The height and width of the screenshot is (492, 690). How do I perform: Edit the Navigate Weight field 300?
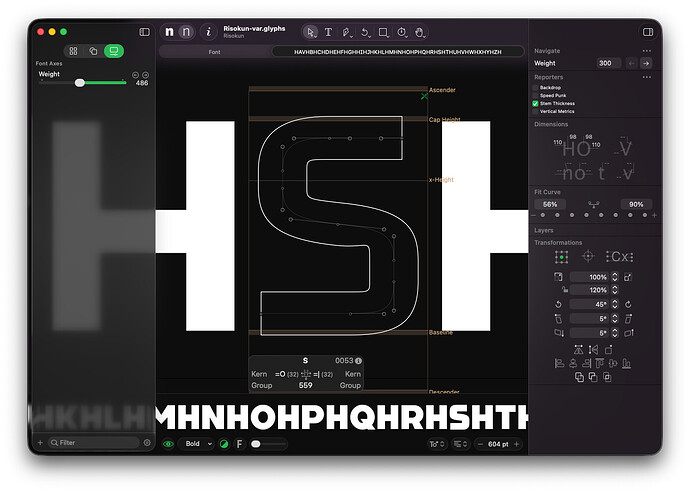608,63
